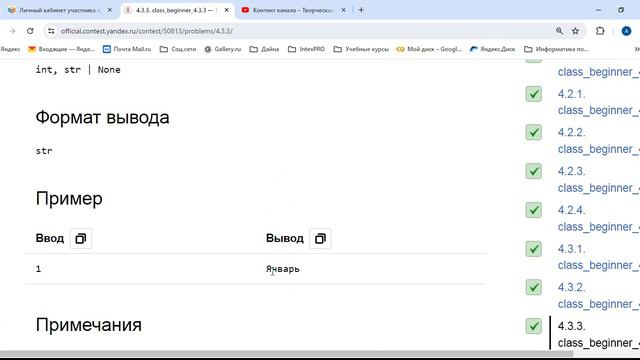Click the green checkmark beside problem 4.3.1

(x=533, y=249)
